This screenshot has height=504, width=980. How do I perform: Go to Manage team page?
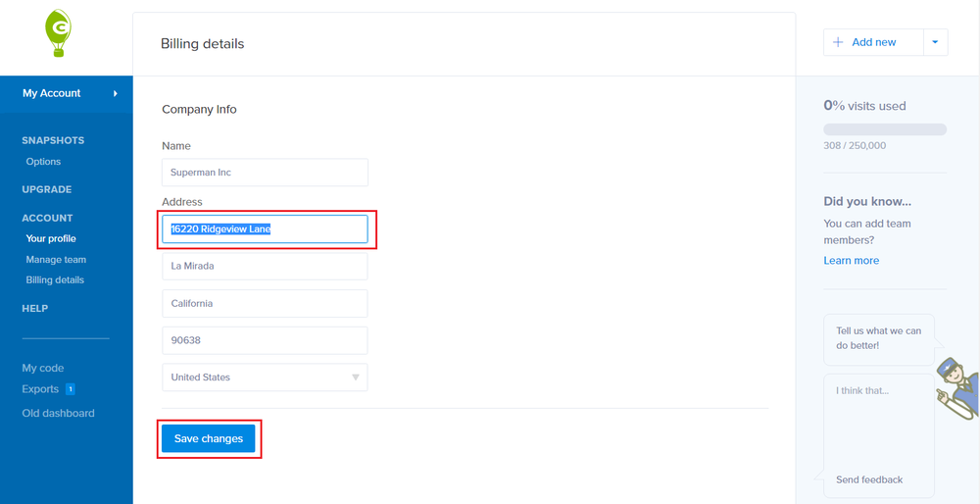coord(56,260)
